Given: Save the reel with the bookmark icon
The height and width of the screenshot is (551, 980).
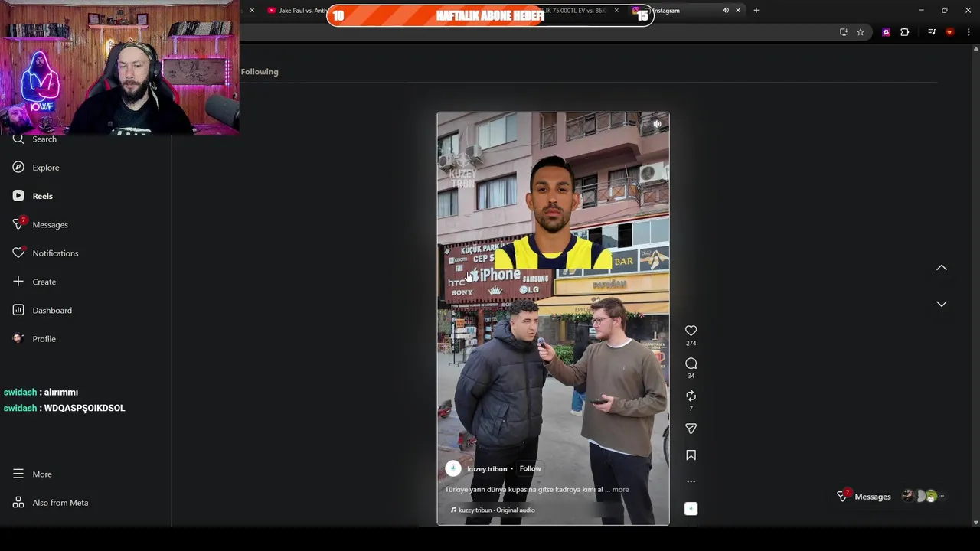Looking at the screenshot, I should (x=691, y=455).
